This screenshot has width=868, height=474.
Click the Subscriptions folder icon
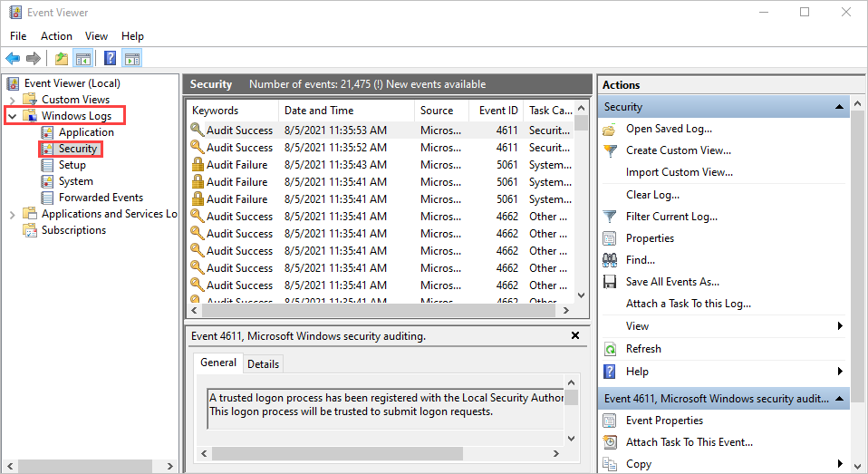pos(29,230)
